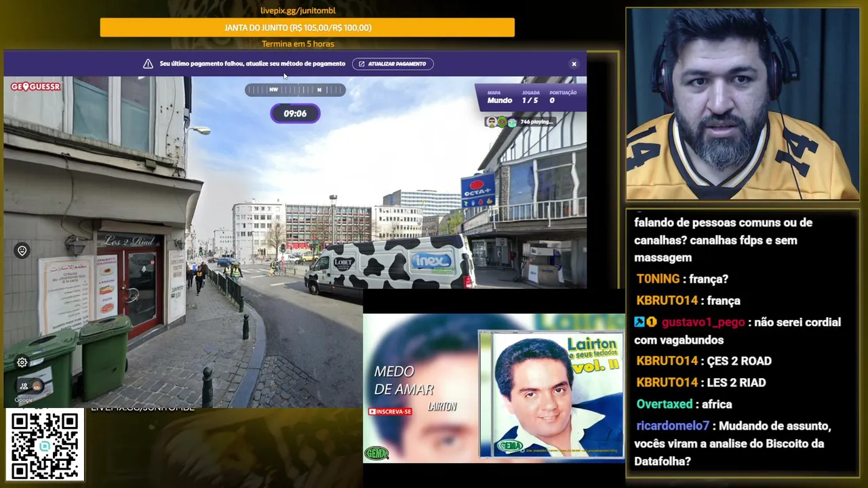Image resolution: width=868 pixels, height=488 pixels.
Task: Click the map name 'Mundo'
Action: (x=500, y=100)
